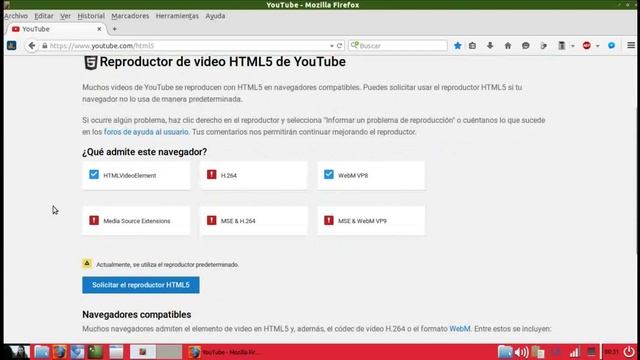Click the extension icon left of back button
The height and width of the screenshot is (360, 640).
(x=11, y=46)
